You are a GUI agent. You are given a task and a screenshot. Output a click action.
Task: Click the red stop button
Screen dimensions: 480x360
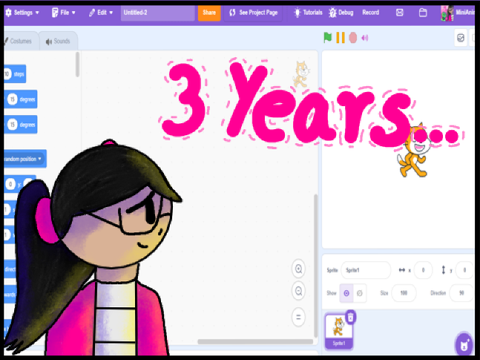click(x=353, y=38)
